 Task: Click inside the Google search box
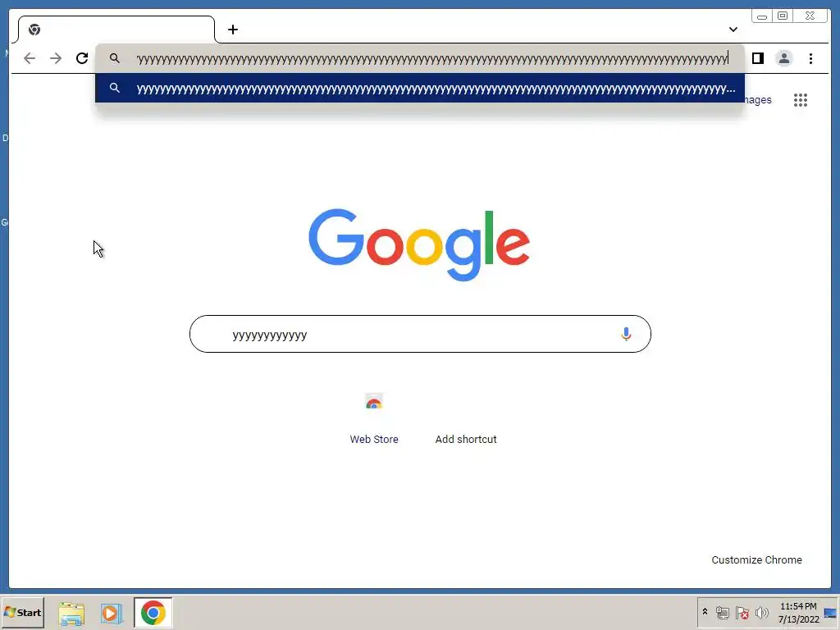pyautogui.click(x=420, y=334)
